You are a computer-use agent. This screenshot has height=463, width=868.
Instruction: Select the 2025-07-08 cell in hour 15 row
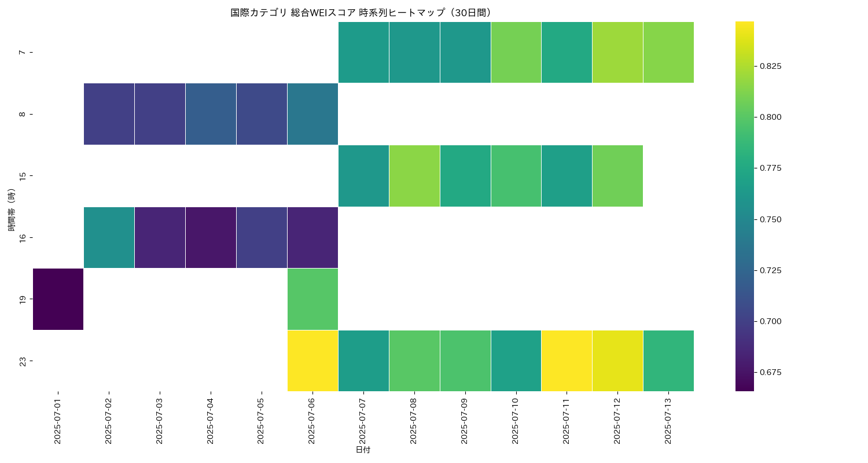(x=414, y=176)
